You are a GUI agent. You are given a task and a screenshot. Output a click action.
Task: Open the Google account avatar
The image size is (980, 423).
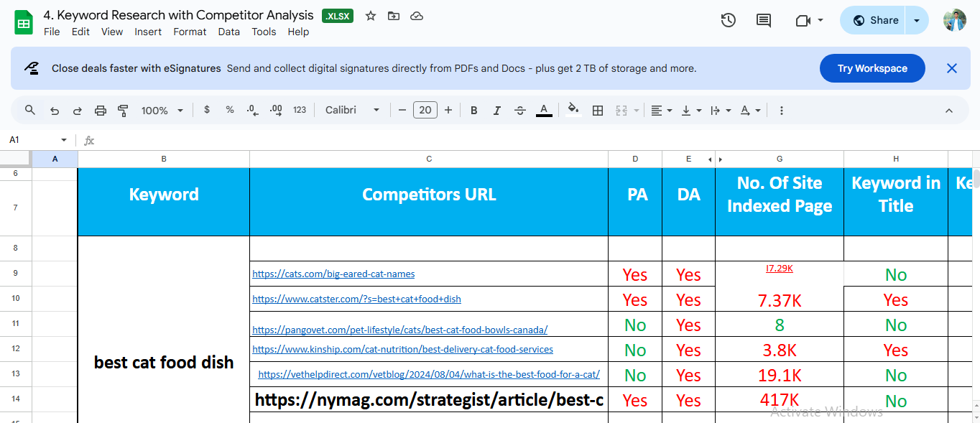click(955, 20)
